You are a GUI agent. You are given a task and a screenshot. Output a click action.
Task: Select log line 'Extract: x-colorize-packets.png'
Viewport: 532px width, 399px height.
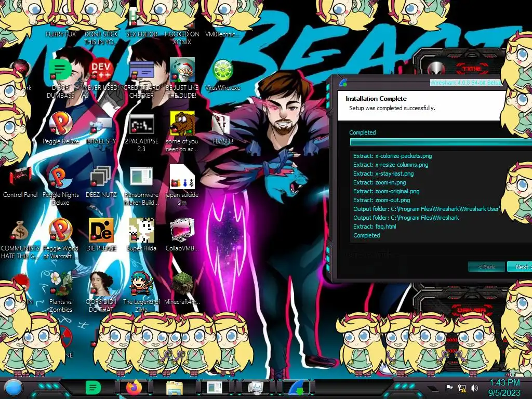point(393,156)
